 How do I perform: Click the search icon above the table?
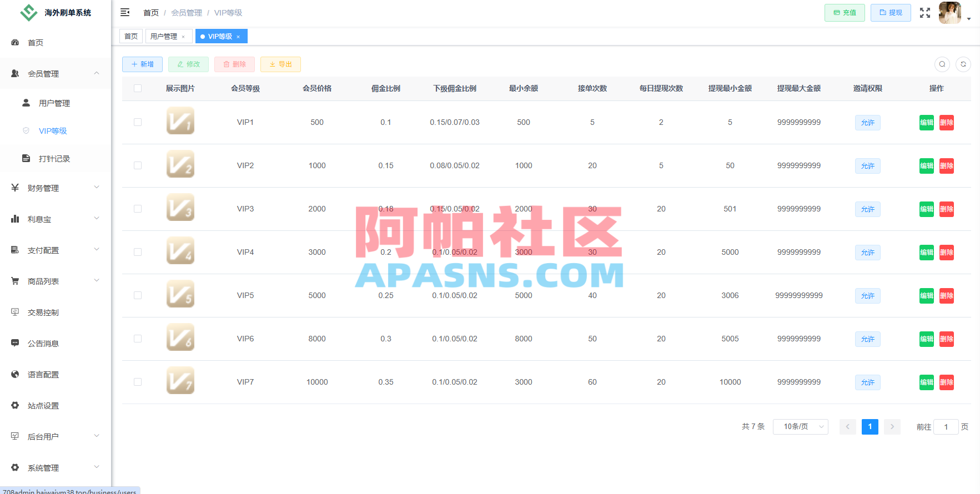click(x=942, y=64)
